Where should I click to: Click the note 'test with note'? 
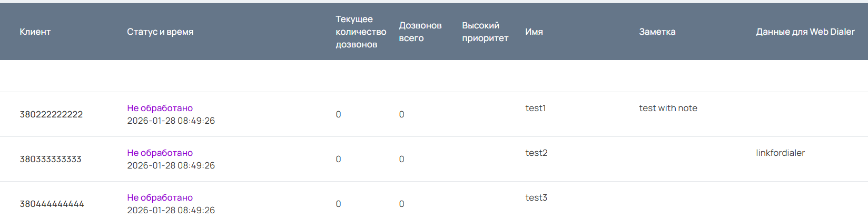[x=668, y=108]
